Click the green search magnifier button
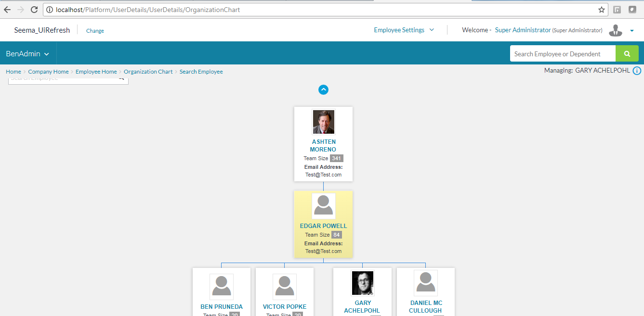Viewport: 644px width, 316px height. pyautogui.click(x=627, y=54)
